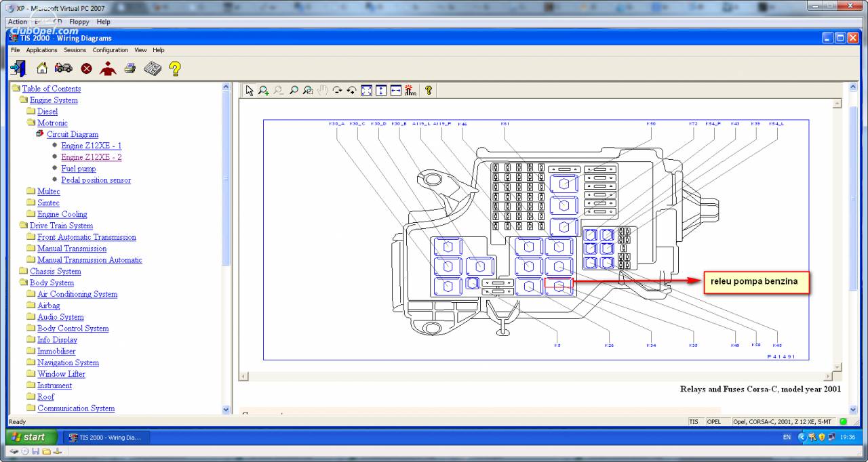Rotate the diagram counterclockwise
Viewport: 868px width, 462px height.
tap(351, 90)
